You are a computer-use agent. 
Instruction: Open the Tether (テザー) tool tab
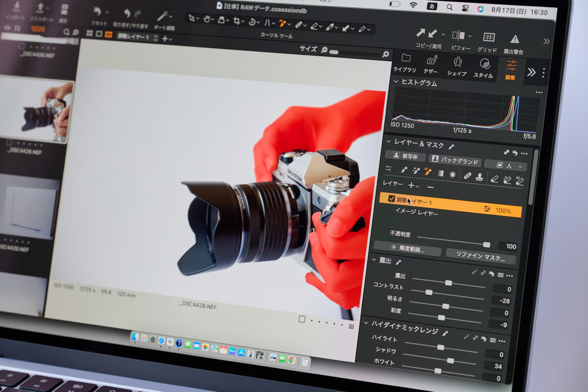coord(431,65)
